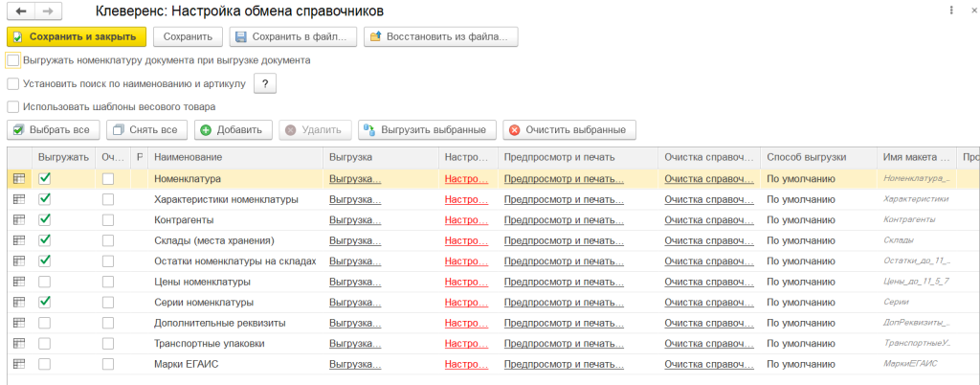Screen dimensions: 980x385
Task: Open the three-dot more menu
Action: point(951,11)
